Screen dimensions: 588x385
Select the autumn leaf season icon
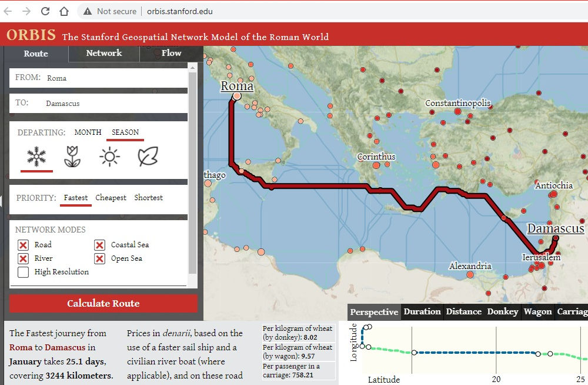coord(148,157)
